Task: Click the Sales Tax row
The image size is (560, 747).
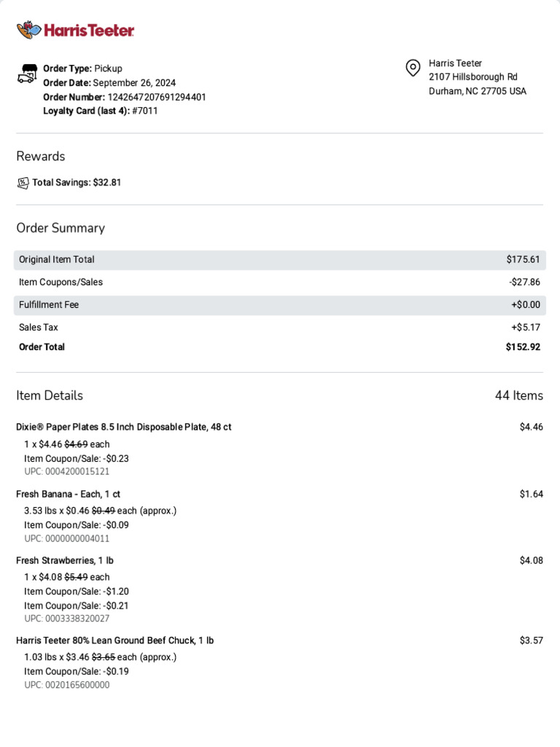Action: coord(279,328)
